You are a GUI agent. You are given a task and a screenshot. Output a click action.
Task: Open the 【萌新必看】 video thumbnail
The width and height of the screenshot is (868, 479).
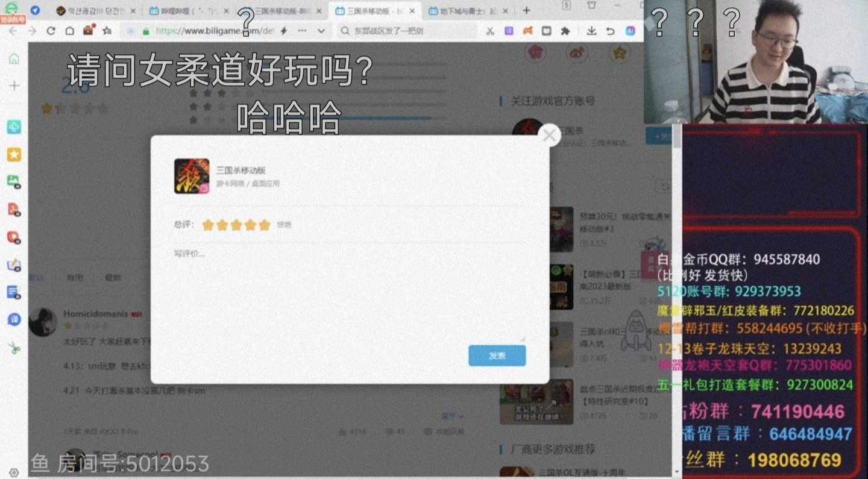561,287
